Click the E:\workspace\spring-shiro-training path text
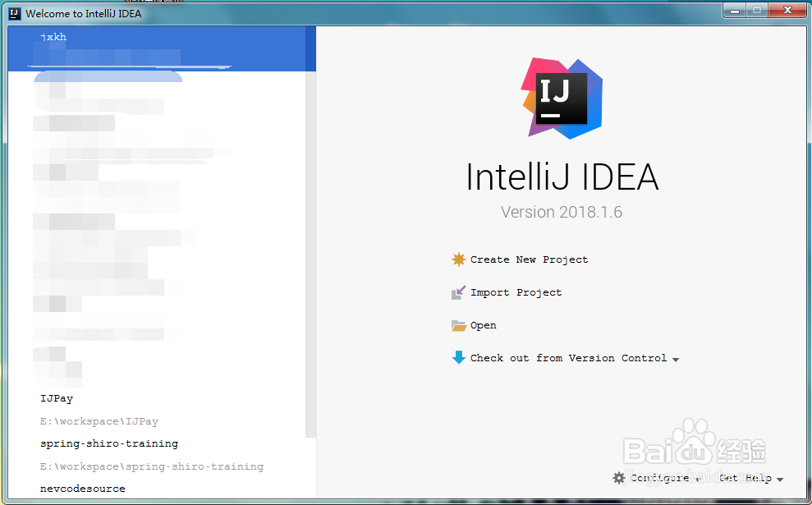 (152, 466)
